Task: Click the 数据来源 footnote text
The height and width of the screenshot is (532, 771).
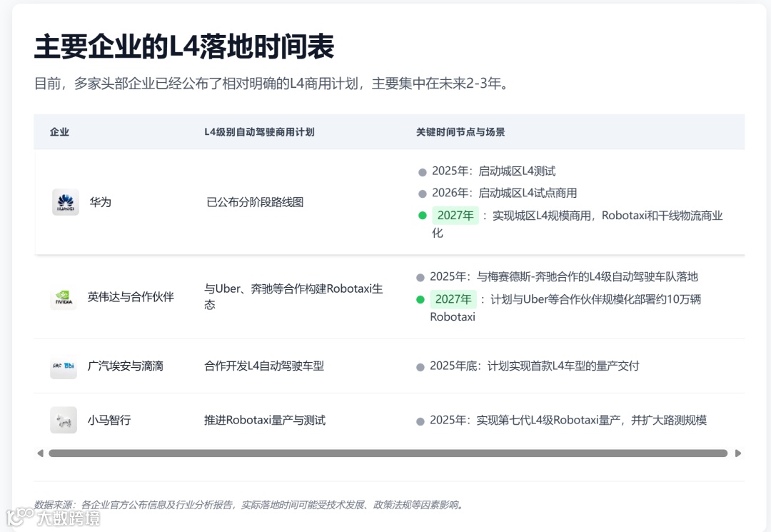Action: click(x=249, y=505)
